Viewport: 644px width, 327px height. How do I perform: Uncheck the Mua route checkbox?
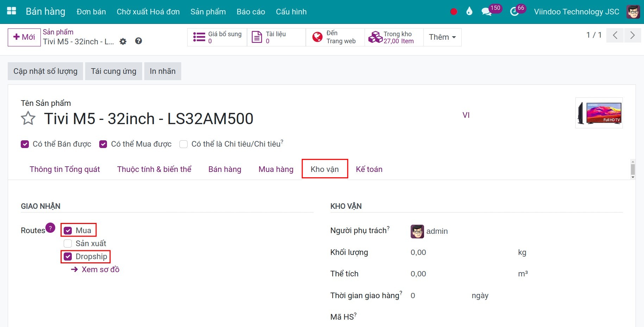(68, 230)
